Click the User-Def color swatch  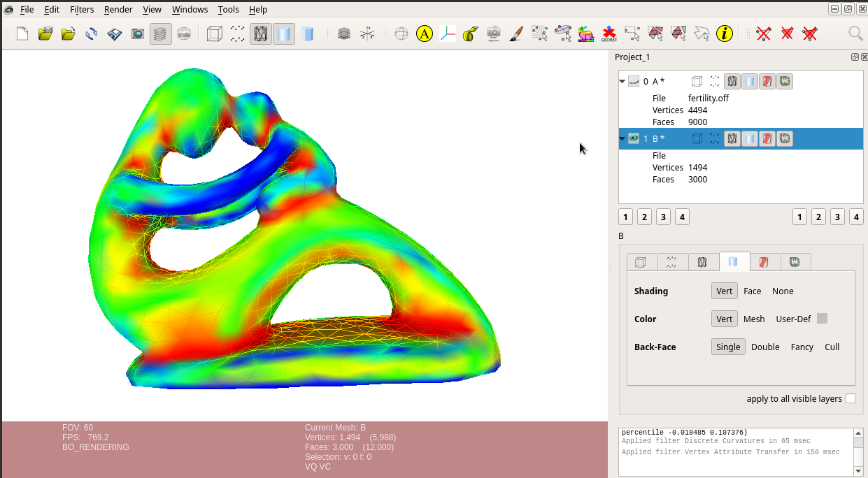tap(823, 319)
